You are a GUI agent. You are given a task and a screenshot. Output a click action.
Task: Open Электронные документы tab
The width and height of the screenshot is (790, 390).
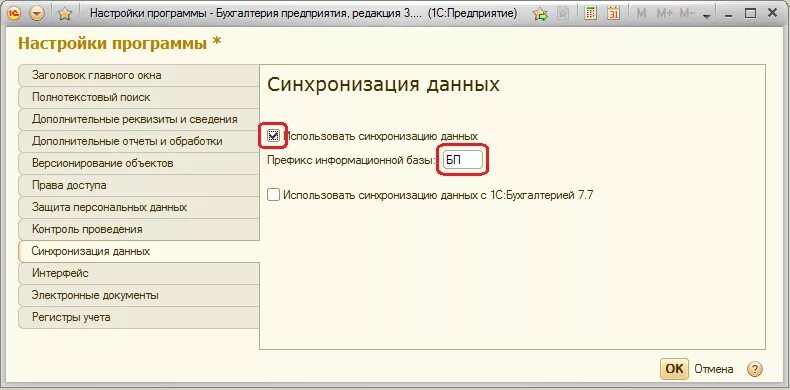[x=139, y=295]
